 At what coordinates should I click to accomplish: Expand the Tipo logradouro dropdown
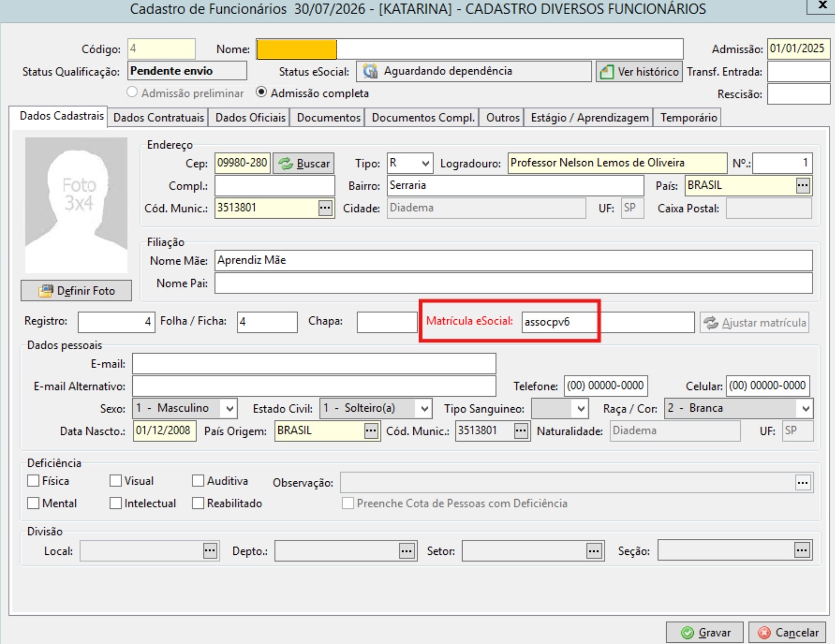click(425, 163)
